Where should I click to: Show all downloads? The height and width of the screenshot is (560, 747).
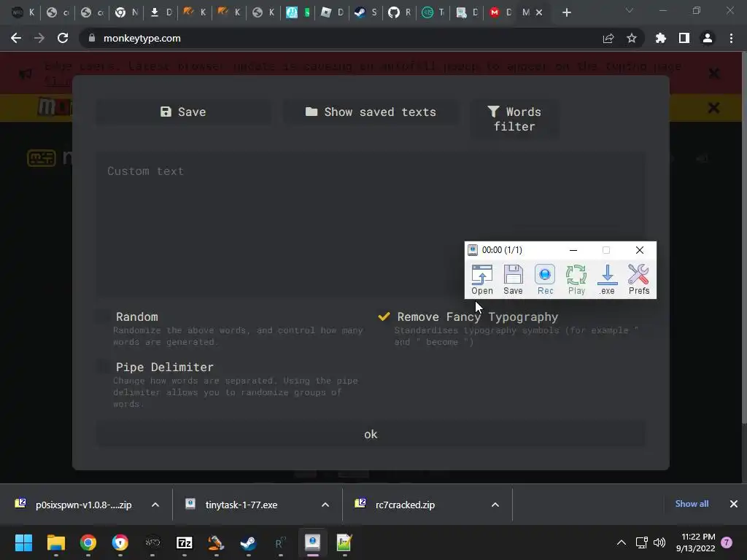click(692, 504)
